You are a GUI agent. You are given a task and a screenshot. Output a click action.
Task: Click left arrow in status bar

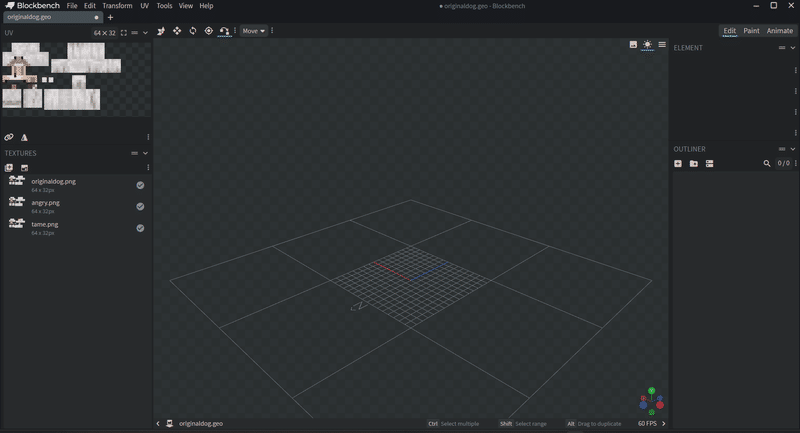[158, 424]
